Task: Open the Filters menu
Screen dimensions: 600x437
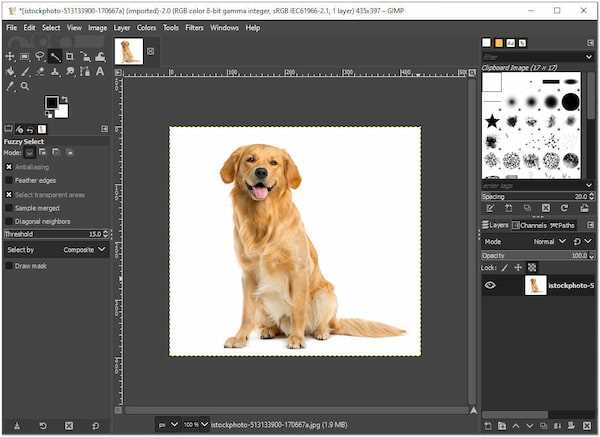Action: coord(194,28)
